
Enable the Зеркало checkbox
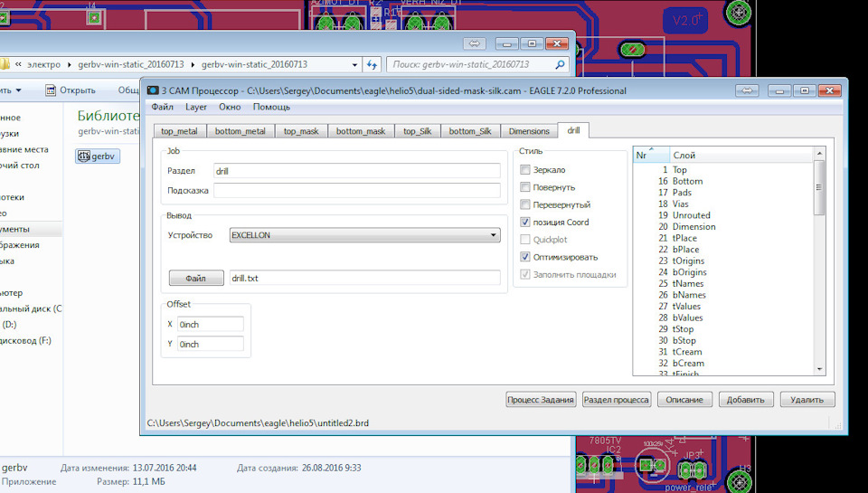pos(525,170)
